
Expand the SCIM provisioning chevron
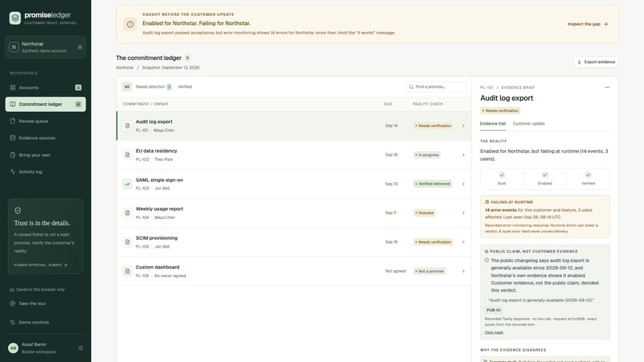463,242
